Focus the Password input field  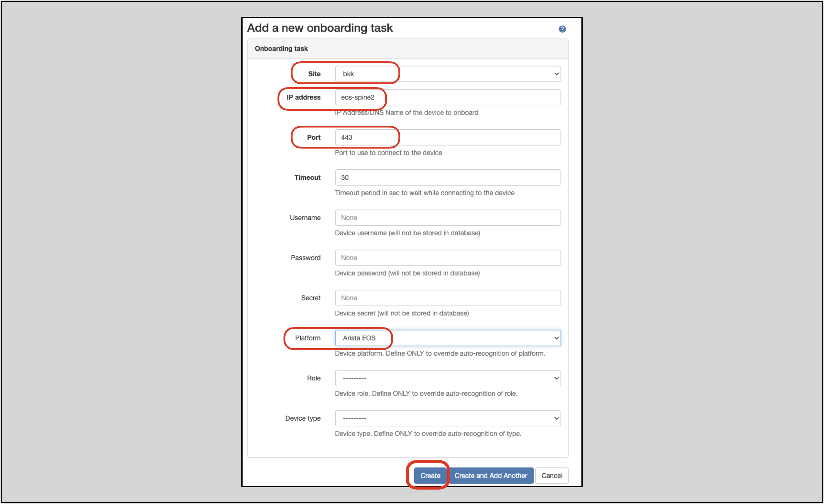point(448,258)
